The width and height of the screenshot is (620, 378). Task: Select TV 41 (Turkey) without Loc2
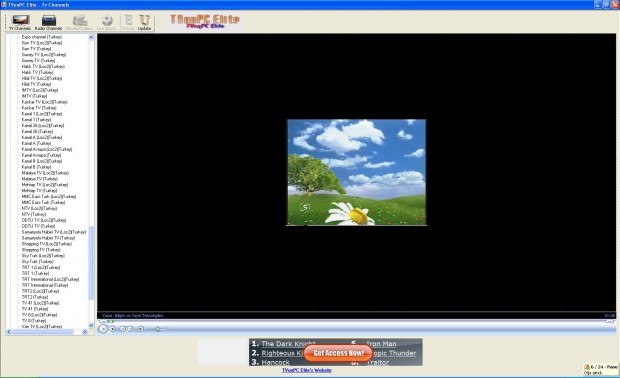35,309
